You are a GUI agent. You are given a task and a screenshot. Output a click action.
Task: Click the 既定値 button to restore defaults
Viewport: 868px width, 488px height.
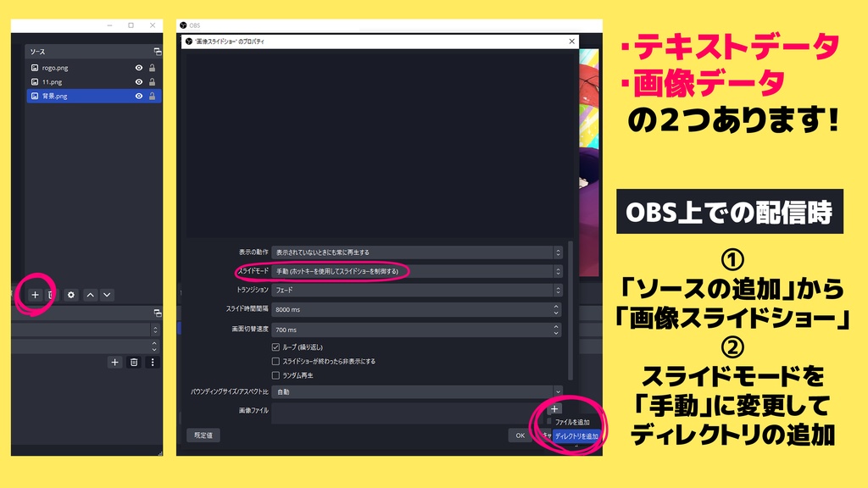pos(203,435)
